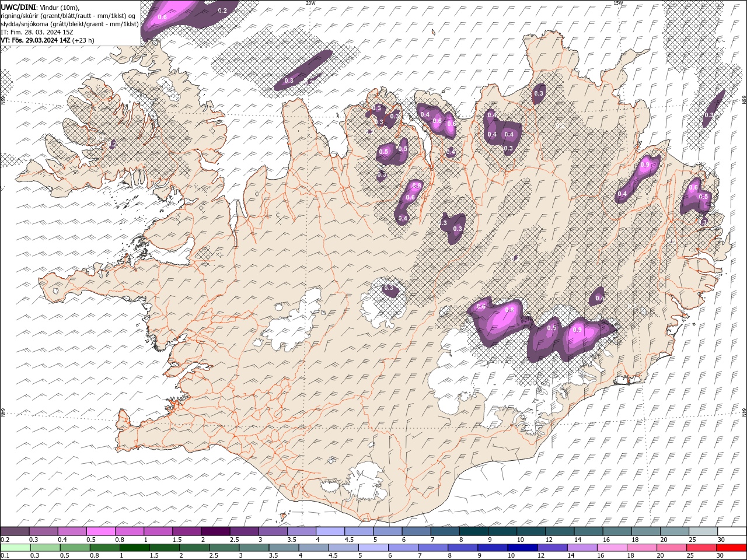
Task: Pick the 0.5 swatch in the green rain legend
Action: click(x=75, y=548)
